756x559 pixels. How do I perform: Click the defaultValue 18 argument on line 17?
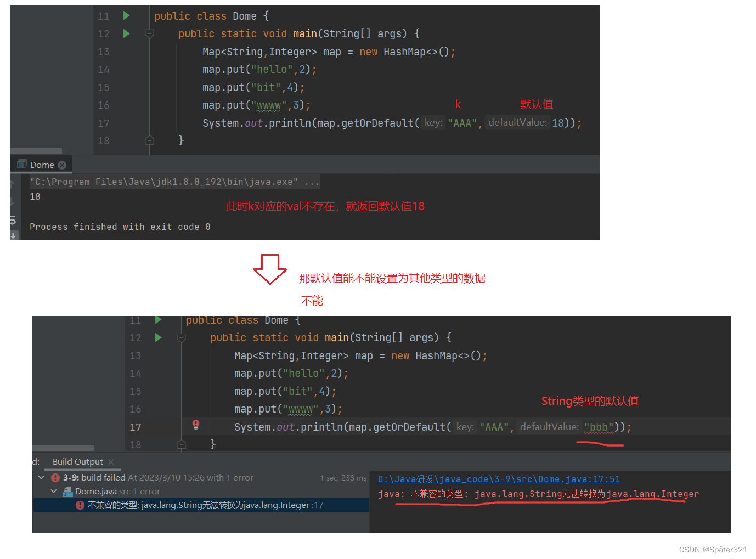tap(558, 123)
